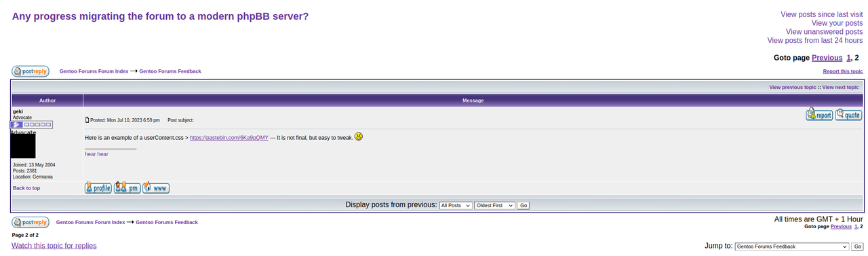Go to Previous page at bottom
The height and width of the screenshot is (256, 868).
coord(841,226)
